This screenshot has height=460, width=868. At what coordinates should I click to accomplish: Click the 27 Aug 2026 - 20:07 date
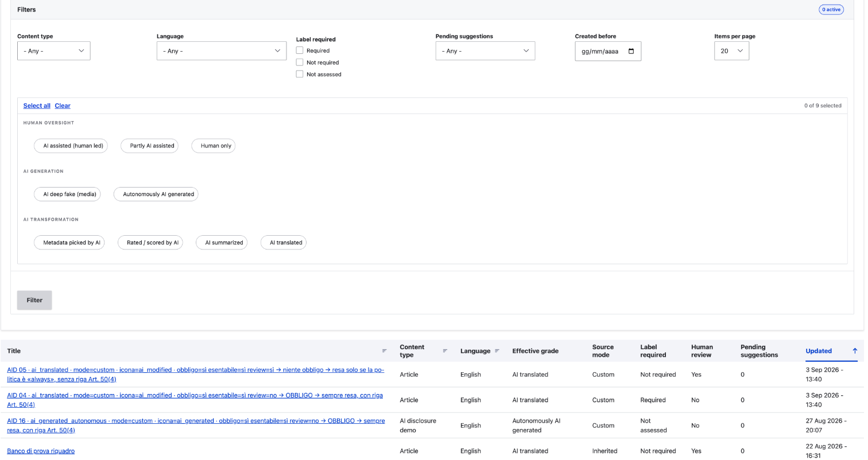(826, 426)
